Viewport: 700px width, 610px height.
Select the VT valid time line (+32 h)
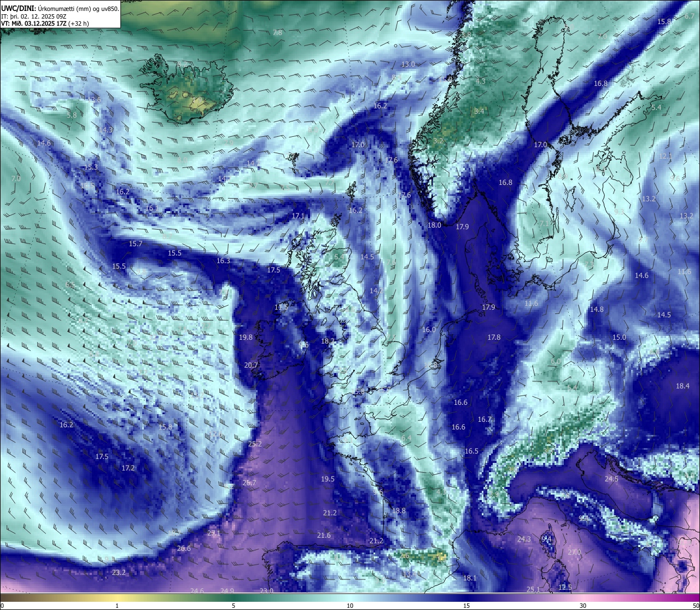pyautogui.click(x=45, y=24)
